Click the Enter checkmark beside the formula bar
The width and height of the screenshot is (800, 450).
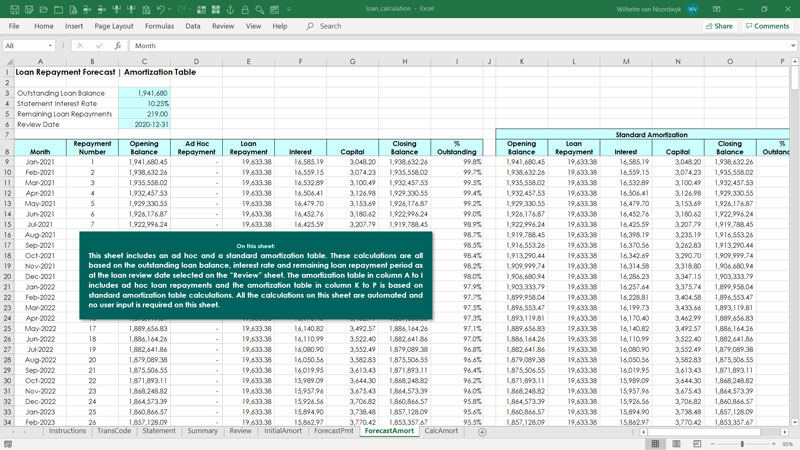(x=99, y=45)
